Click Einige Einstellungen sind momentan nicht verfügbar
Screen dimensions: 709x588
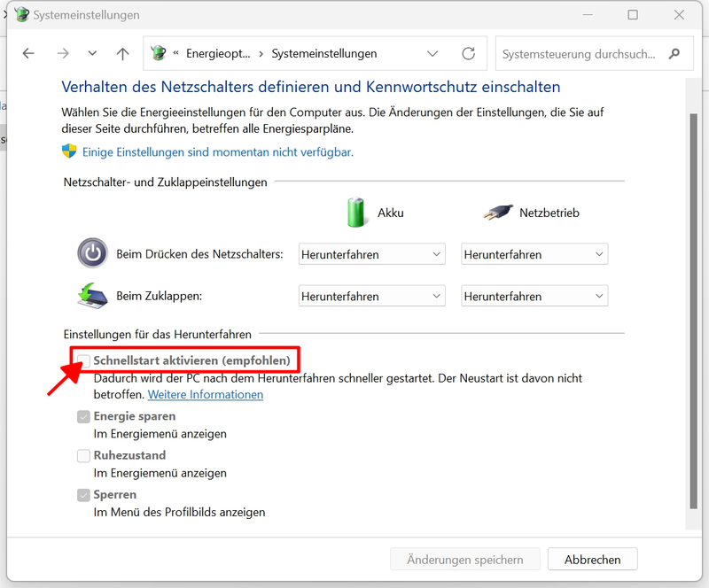pos(217,151)
